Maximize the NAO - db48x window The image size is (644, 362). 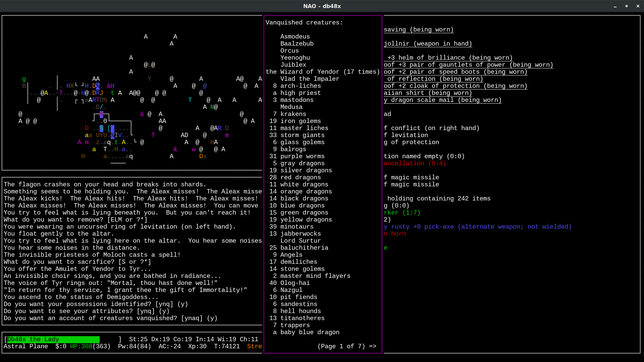(627, 6)
